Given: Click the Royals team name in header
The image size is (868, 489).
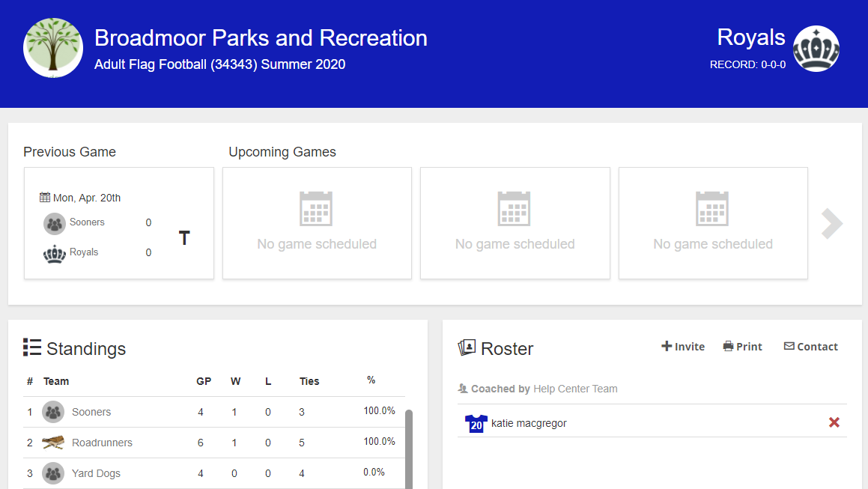Looking at the screenshot, I should point(750,37).
